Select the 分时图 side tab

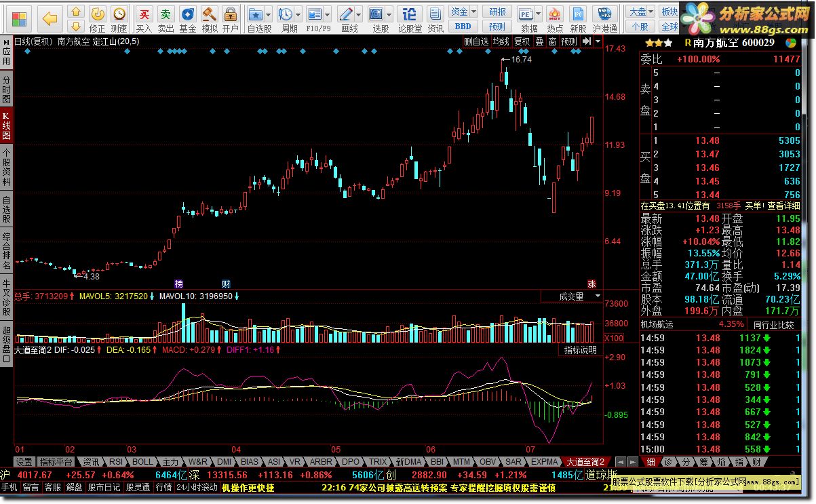(6, 89)
